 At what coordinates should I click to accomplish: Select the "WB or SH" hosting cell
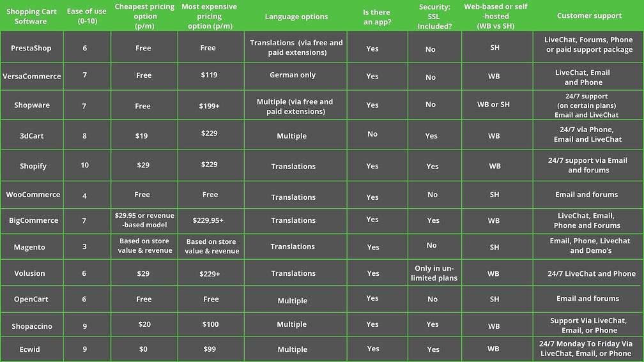tap(494, 105)
